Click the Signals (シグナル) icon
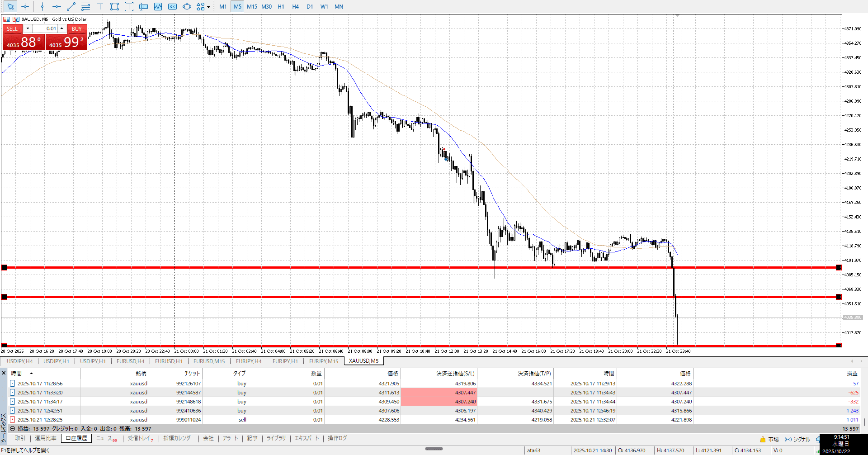Screen dimensions: 868x455 click(797, 439)
